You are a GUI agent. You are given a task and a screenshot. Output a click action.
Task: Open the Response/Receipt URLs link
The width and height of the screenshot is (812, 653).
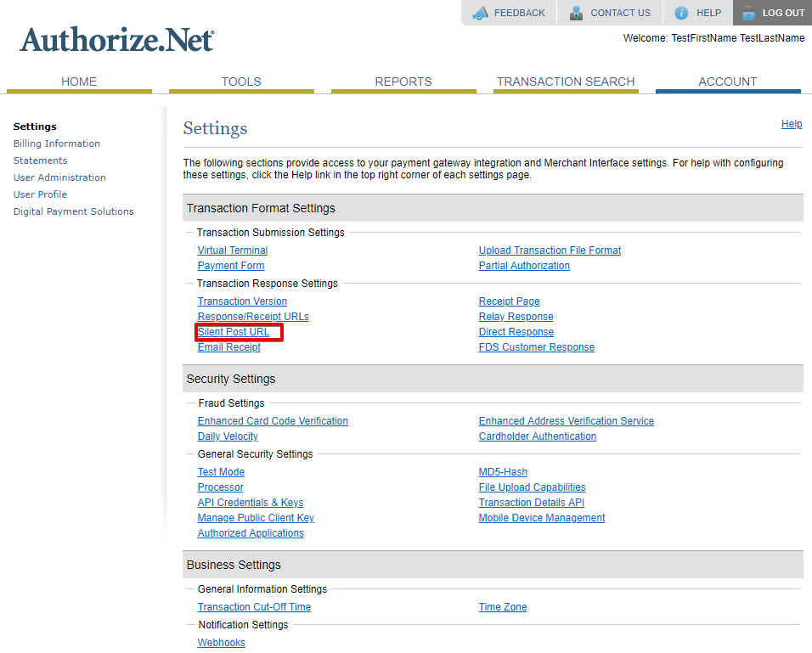tap(253, 317)
